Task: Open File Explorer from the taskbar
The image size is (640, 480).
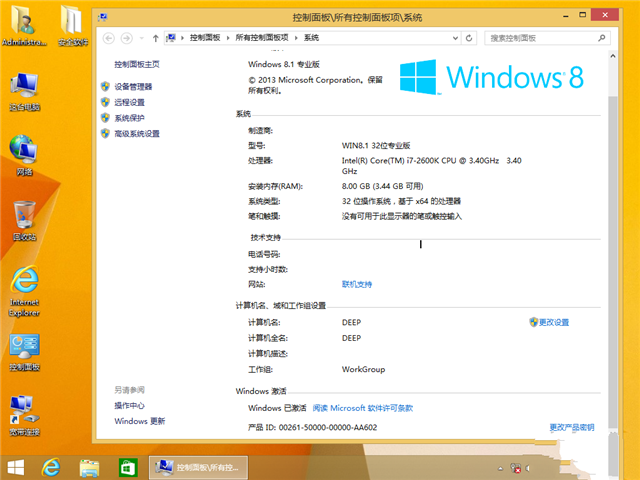Action: [89, 468]
